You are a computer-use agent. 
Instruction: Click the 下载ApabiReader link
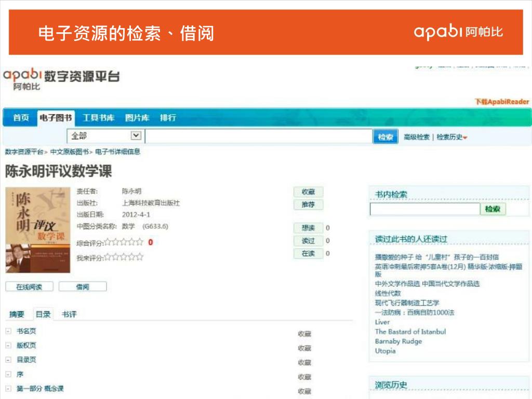tap(502, 101)
